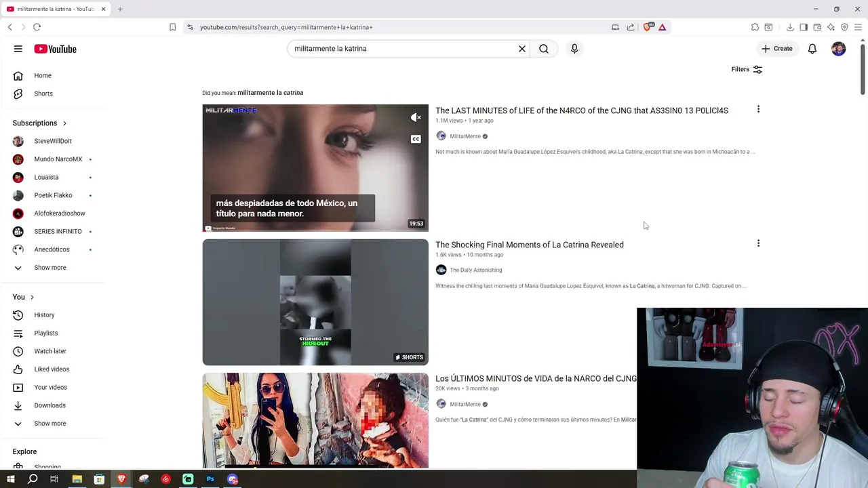Open the more options for LAST MINUTES video
Screen dimensions: 868x488
[758, 109]
